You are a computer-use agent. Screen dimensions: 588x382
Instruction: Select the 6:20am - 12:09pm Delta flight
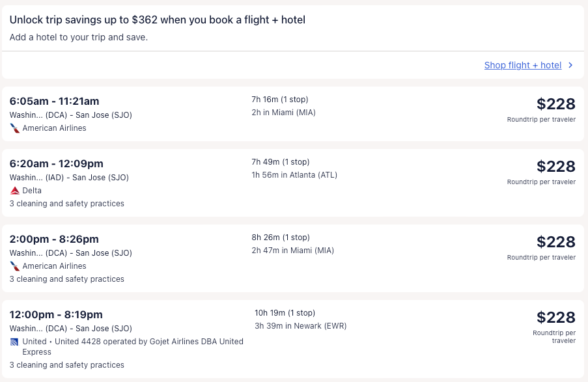(x=56, y=163)
